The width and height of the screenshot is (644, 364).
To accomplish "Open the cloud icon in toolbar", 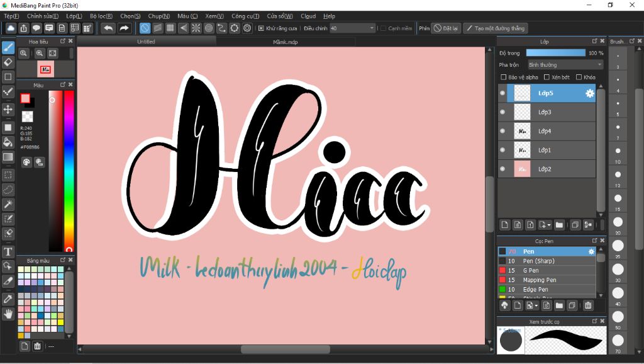I will 11,28.
